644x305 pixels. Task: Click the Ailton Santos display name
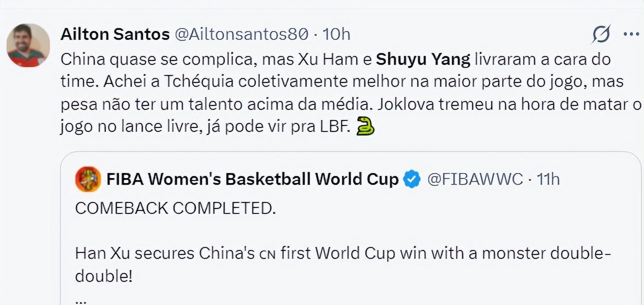115,34
